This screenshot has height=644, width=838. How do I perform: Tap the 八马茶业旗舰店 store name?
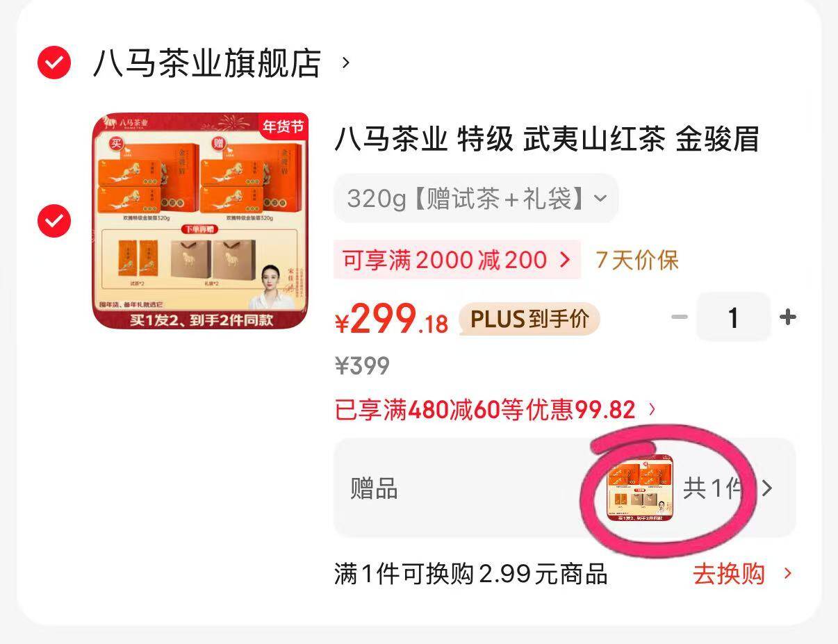(207, 63)
